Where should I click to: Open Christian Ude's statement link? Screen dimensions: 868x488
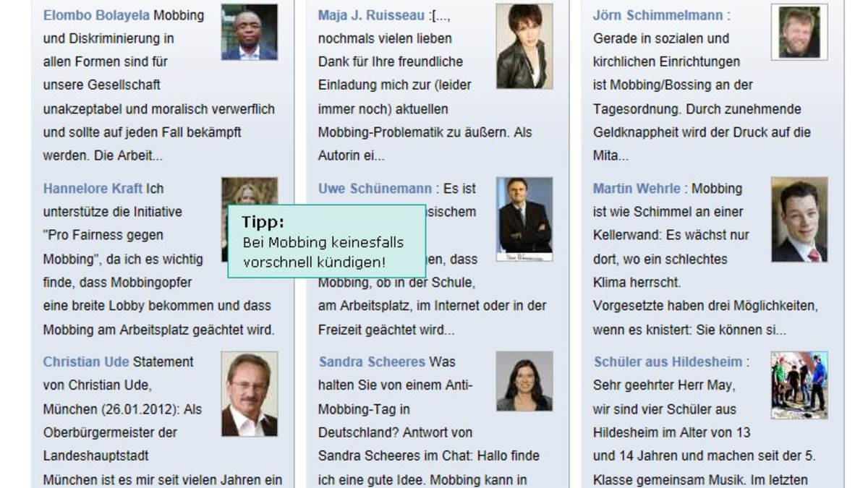click(x=86, y=361)
